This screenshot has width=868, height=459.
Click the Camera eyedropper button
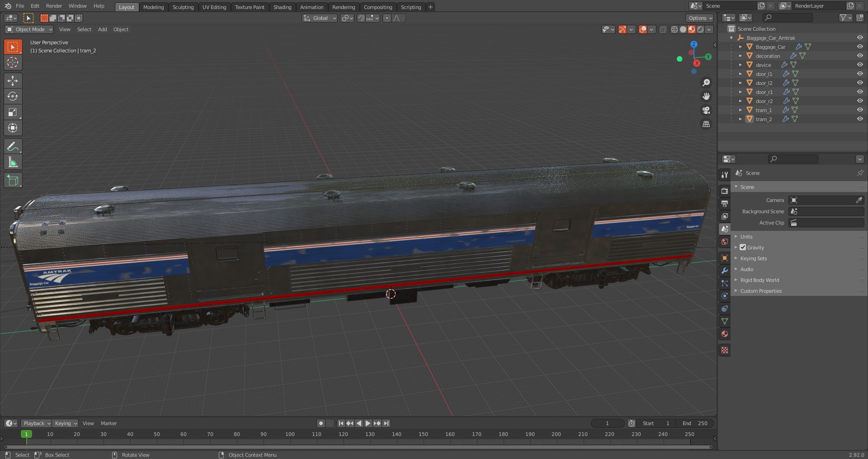pos(859,200)
